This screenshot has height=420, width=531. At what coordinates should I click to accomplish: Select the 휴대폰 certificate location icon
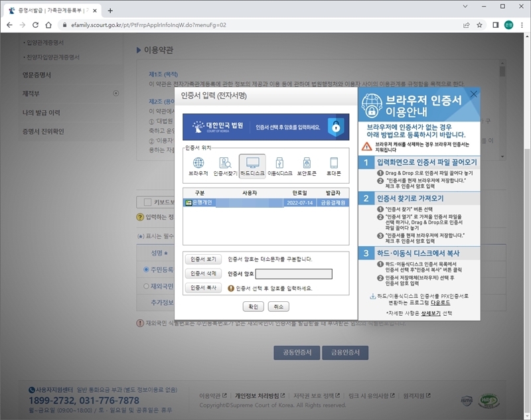click(x=334, y=166)
